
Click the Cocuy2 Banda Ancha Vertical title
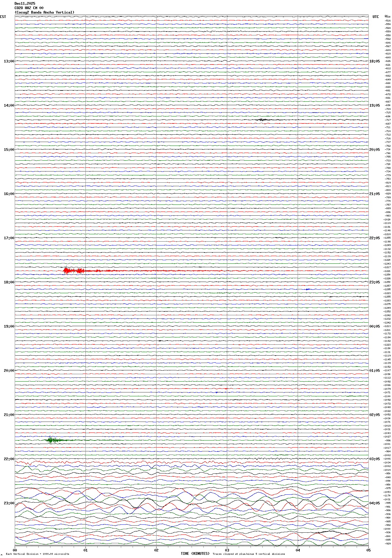tap(45, 12)
